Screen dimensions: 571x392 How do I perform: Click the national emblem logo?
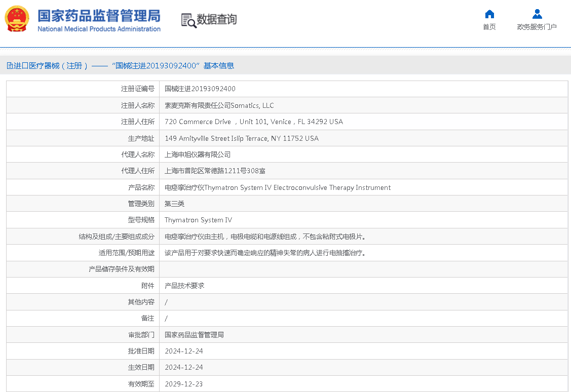click(x=17, y=19)
